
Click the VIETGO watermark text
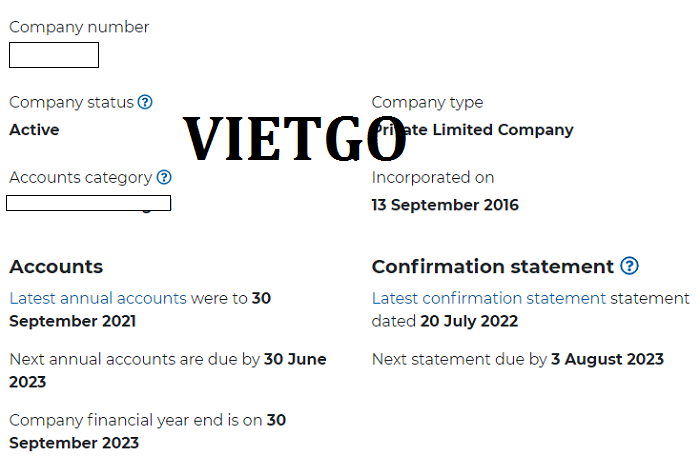(x=295, y=138)
